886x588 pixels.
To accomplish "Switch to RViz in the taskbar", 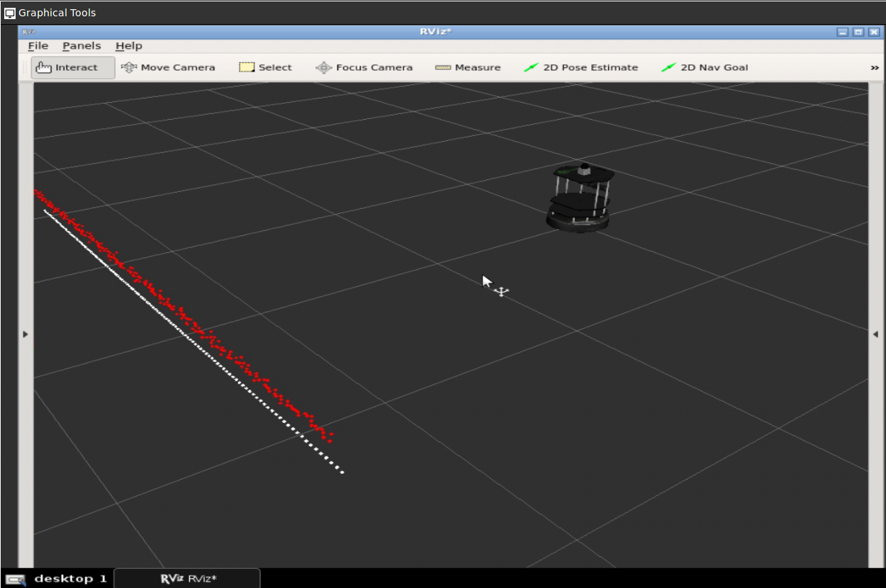I will coord(187,579).
